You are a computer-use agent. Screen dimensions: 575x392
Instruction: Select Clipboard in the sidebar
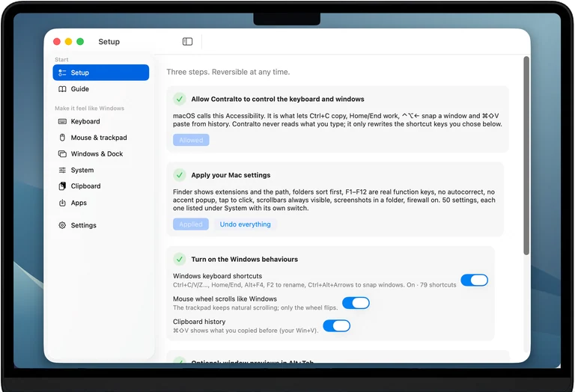(101, 186)
